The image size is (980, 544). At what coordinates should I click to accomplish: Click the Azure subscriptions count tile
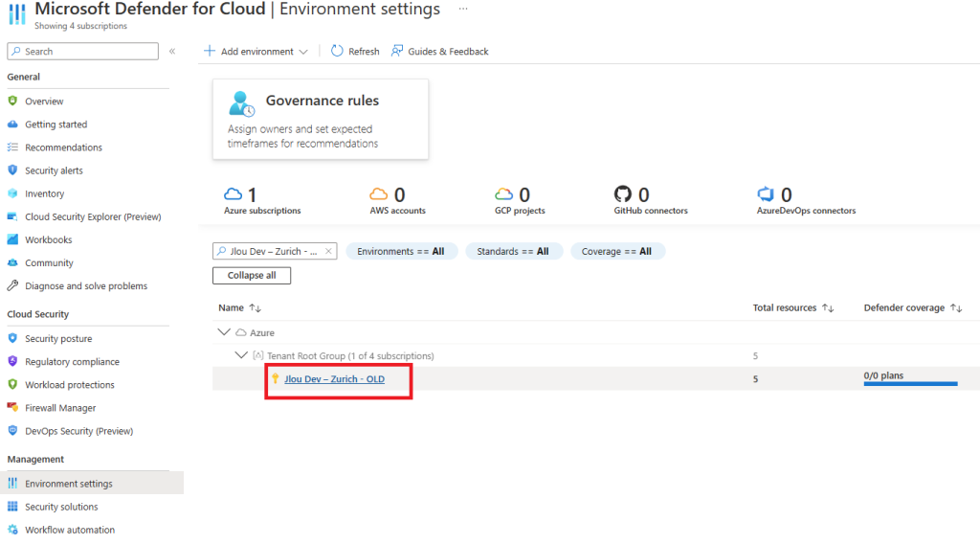tap(262, 200)
